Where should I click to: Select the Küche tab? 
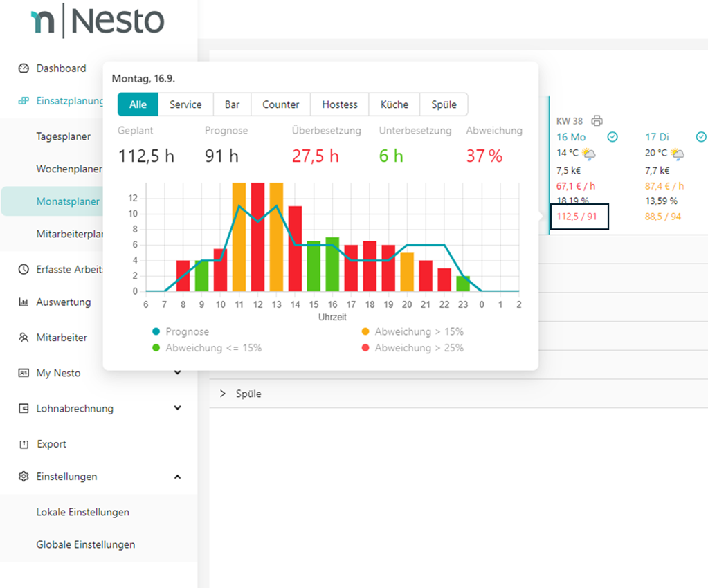394,104
